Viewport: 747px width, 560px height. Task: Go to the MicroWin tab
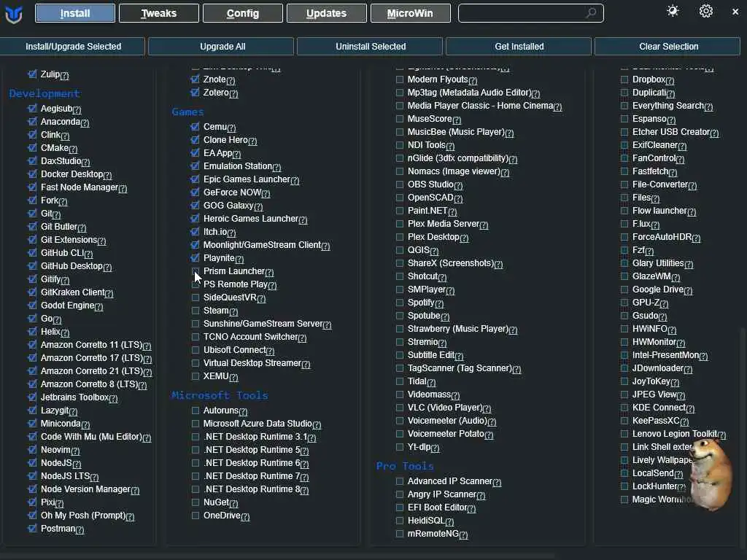coord(410,13)
